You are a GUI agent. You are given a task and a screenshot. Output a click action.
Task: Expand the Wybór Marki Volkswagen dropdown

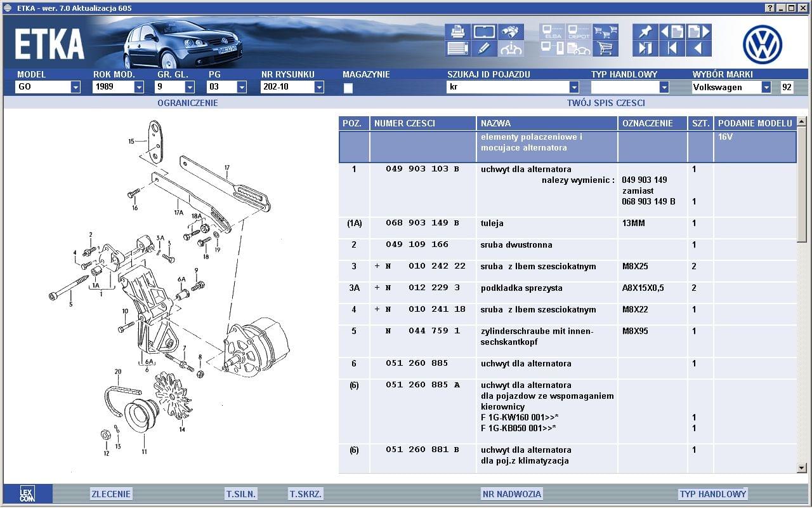pos(766,88)
